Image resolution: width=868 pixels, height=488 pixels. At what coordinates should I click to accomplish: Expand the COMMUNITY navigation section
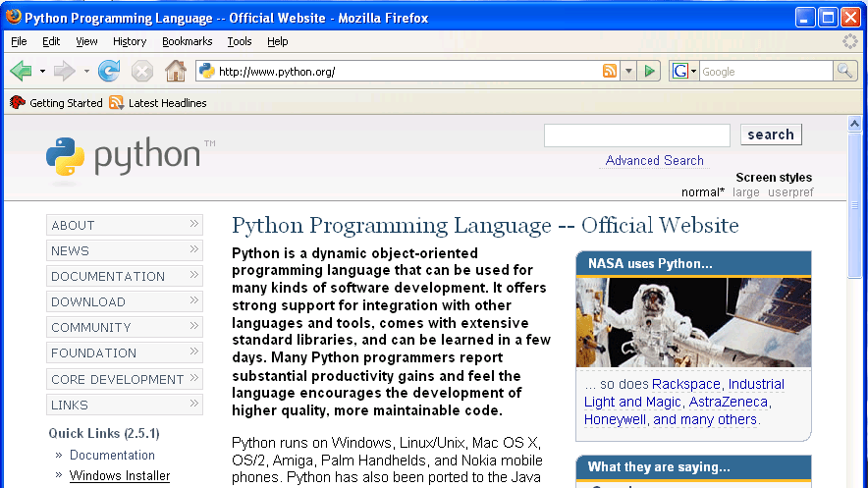click(125, 327)
